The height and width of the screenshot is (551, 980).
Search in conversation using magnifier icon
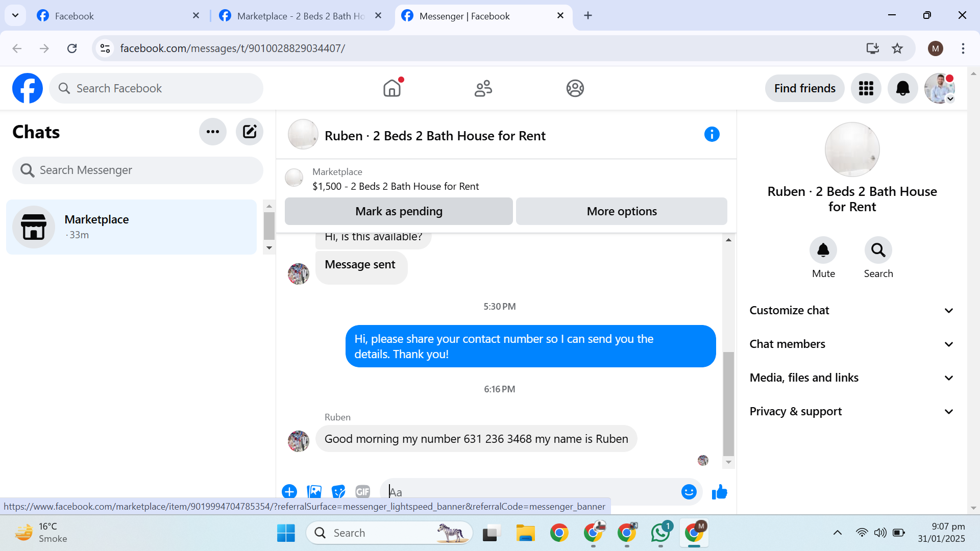coord(878,250)
